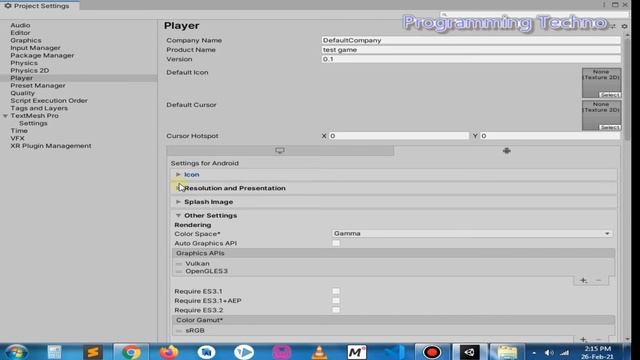This screenshot has width=640, height=360.
Task: Open the Editor settings category
Action: tap(20, 33)
